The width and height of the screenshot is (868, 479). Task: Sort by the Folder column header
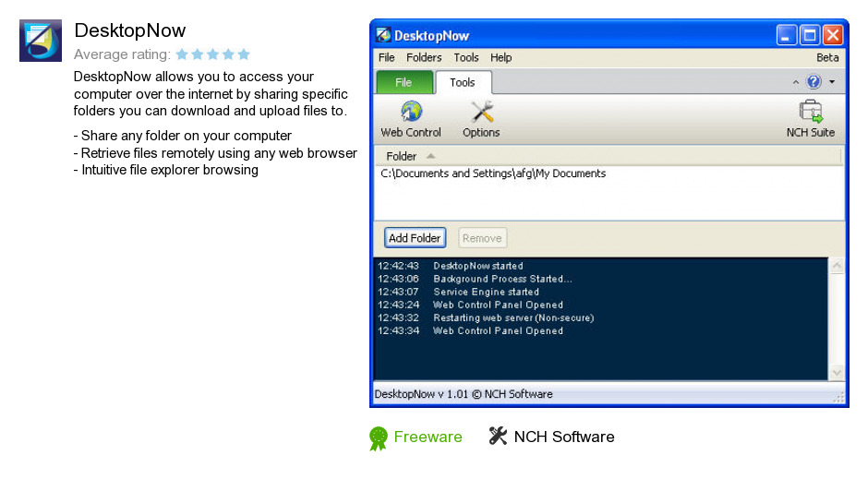coord(608,156)
